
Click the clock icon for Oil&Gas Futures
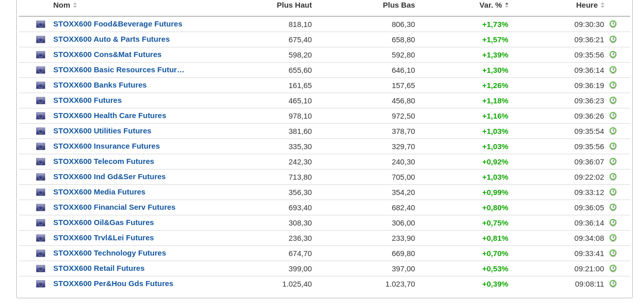613,222
